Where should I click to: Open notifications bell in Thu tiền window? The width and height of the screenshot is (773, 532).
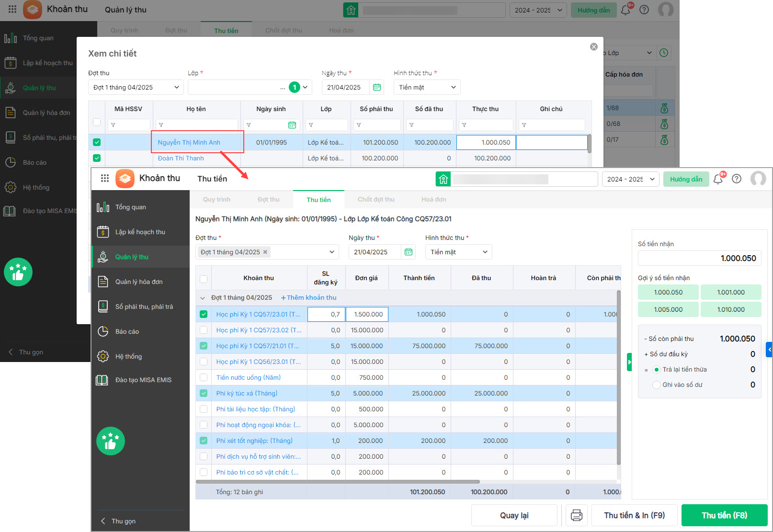[718, 179]
